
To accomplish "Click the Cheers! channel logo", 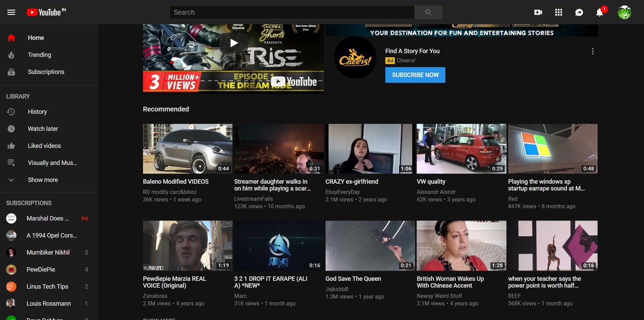I will (355, 57).
